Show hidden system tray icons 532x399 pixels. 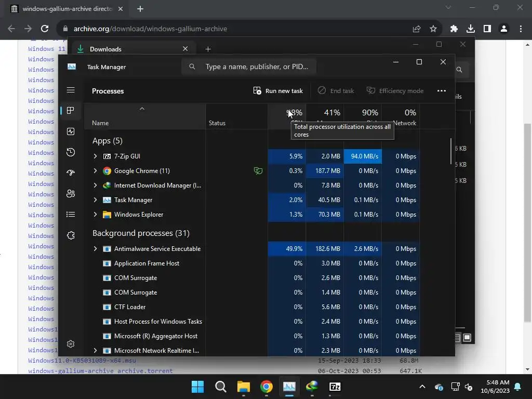click(x=422, y=387)
